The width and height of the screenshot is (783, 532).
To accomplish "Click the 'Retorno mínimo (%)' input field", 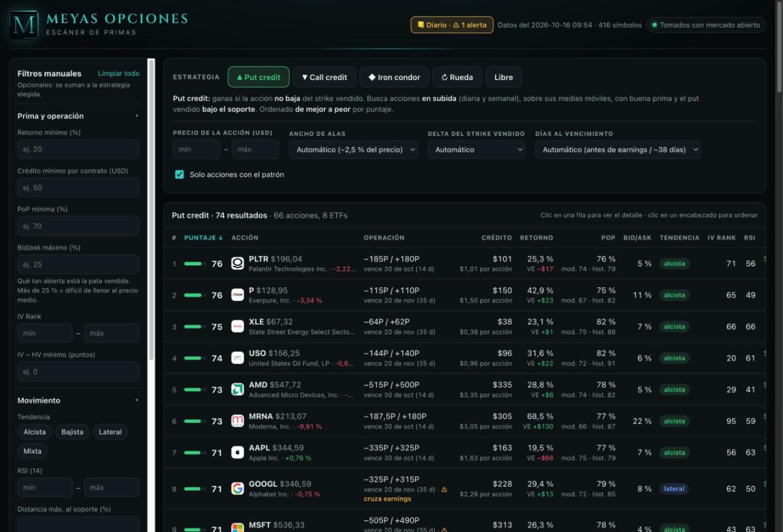I will tap(78, 149).
